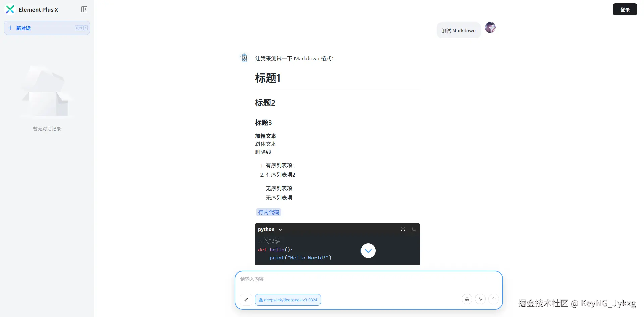This screenshot has height=317, width=644.
Task: Click the AI assistant avatar
Action: pos(244,58)
